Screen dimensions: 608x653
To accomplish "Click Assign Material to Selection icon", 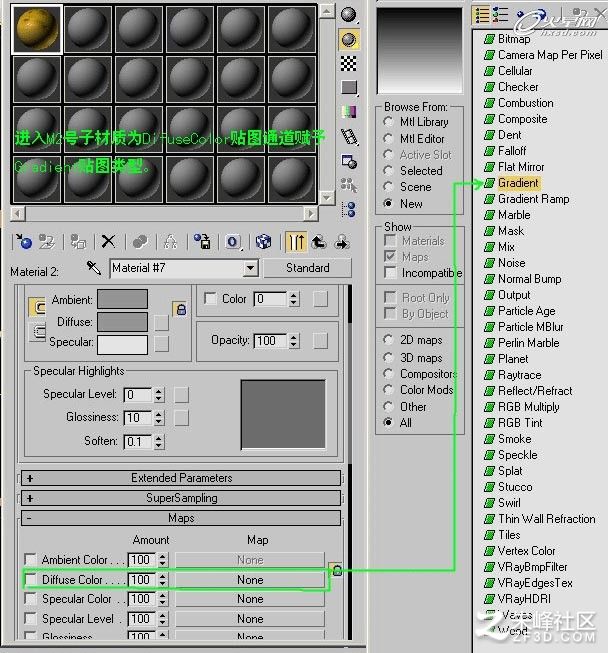I will [78, 242].
